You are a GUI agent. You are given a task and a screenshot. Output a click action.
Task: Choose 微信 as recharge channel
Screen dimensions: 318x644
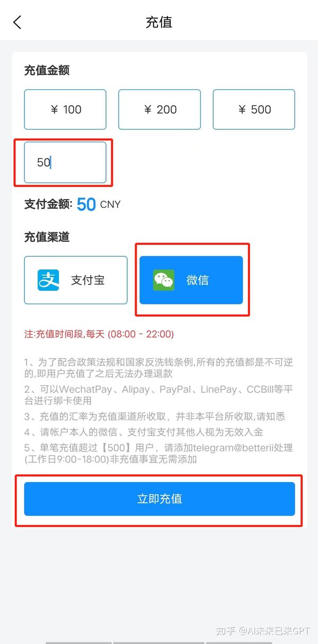pos(191,280)
